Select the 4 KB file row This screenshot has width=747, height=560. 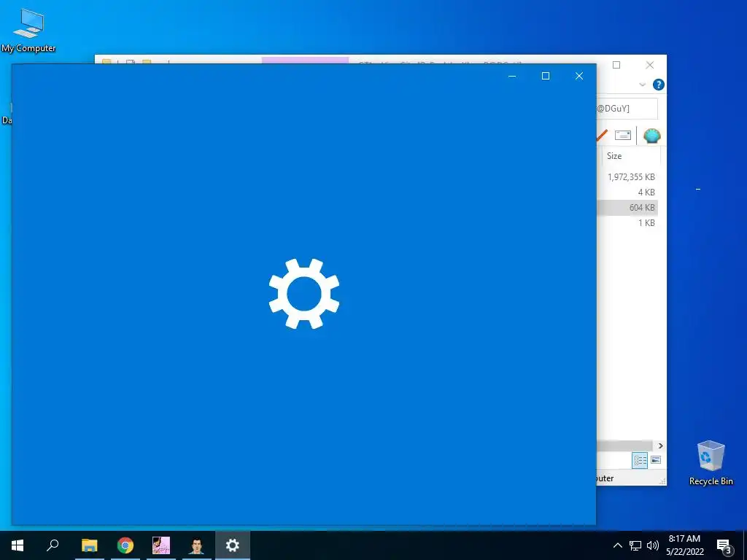pos(627,192)
